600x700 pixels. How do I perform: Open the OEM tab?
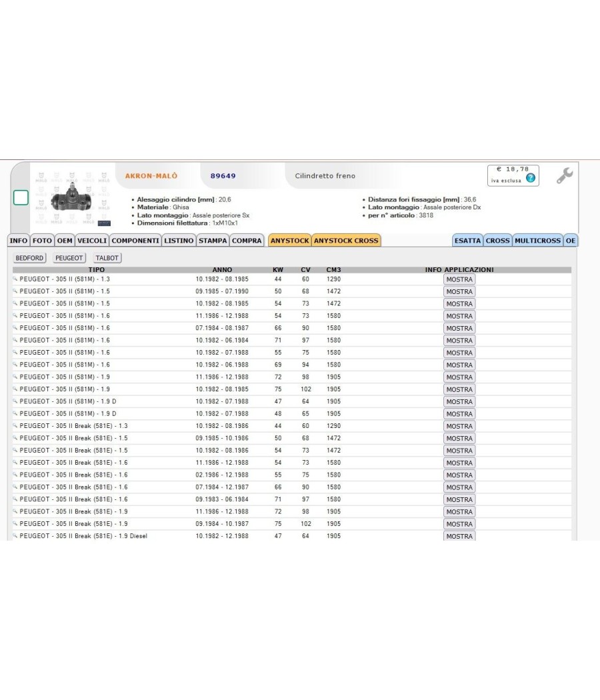click(64, 240)
